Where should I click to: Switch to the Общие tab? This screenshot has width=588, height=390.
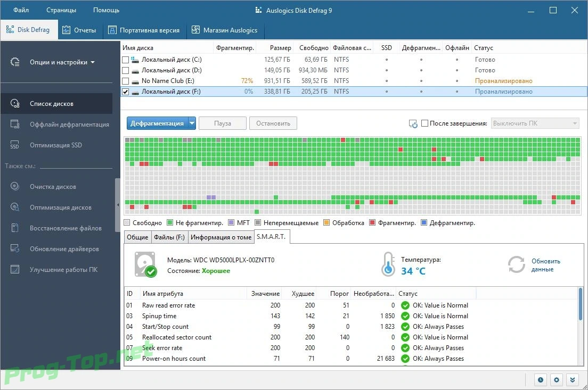click(137, 237)
